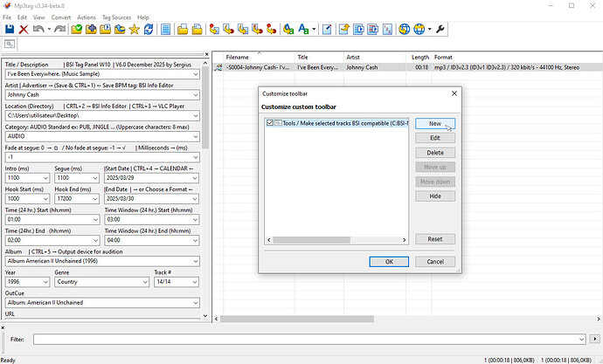
Task: Reset the custom toolbar
Action: (435, 239)
